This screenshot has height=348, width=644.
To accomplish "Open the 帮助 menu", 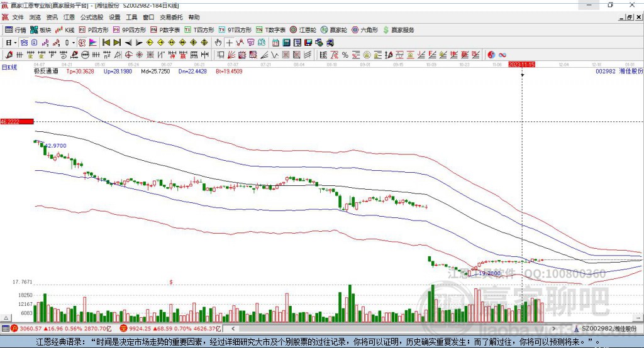I will 194,17.
